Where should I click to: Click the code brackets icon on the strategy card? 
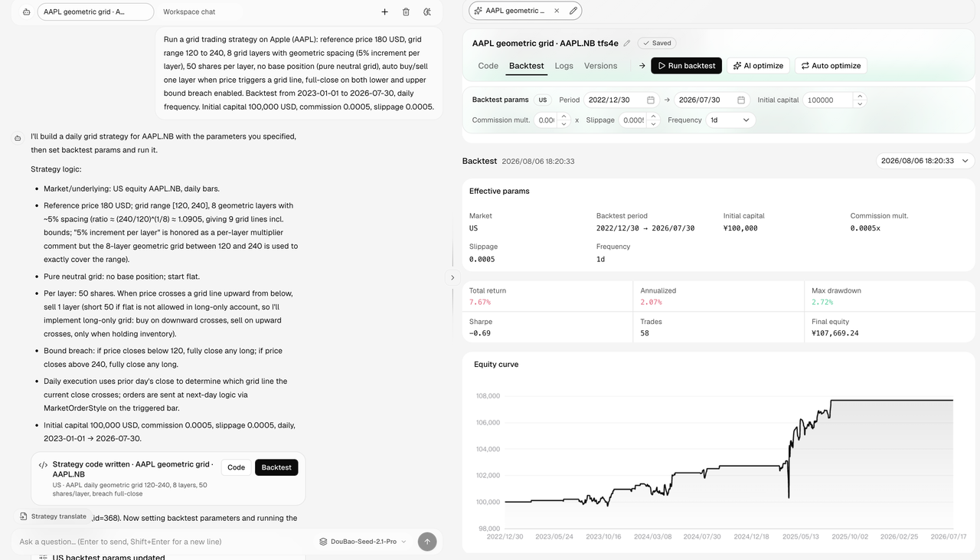[x=43, y=465]
